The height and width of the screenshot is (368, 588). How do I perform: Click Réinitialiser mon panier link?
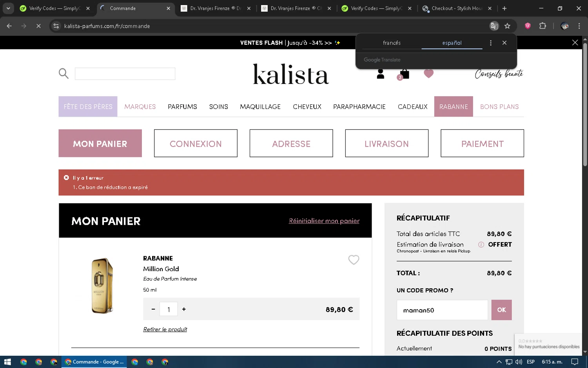[x=324, y=221]
